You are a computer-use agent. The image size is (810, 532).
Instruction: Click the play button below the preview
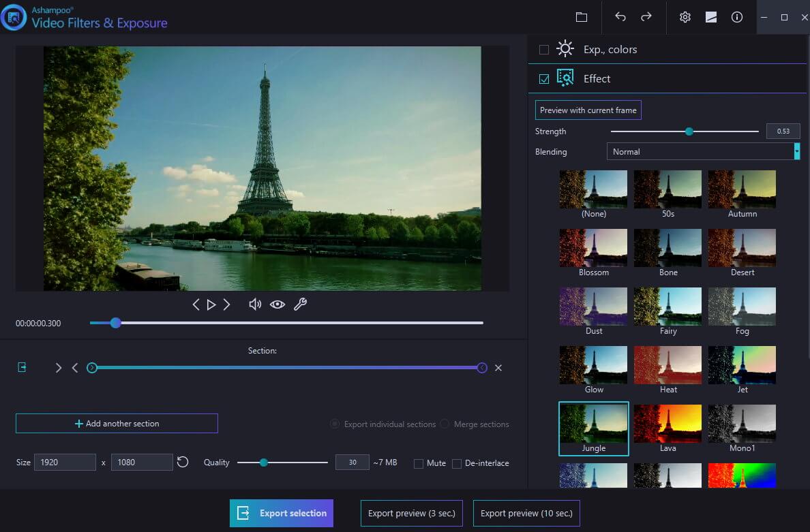211,304
